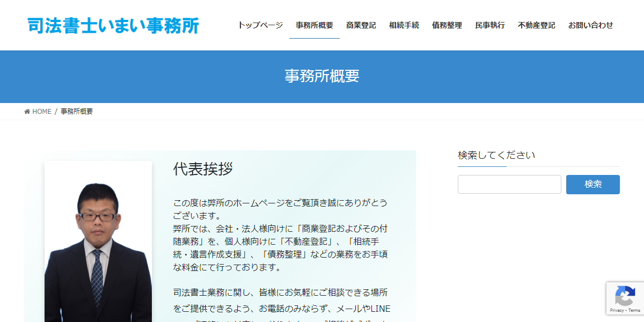Click the reCAPTCHA badge
Image resolution: width=644 pixels, height=322 pixels.
625,298
